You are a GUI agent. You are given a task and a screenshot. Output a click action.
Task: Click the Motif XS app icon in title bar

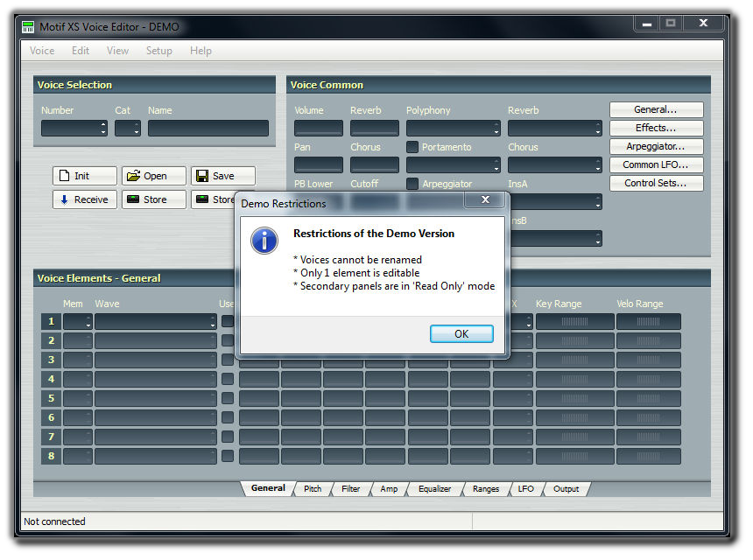pos(28,27)
